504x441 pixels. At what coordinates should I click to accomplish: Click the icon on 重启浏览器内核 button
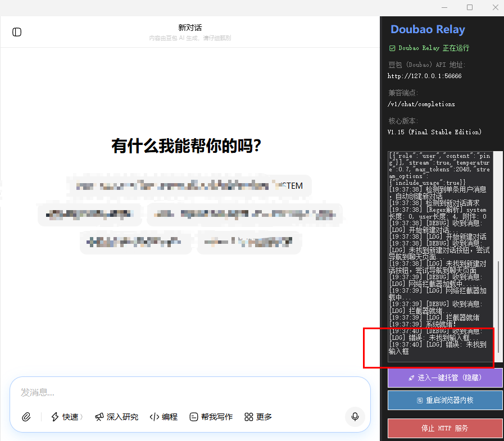(x=419, y=401)
